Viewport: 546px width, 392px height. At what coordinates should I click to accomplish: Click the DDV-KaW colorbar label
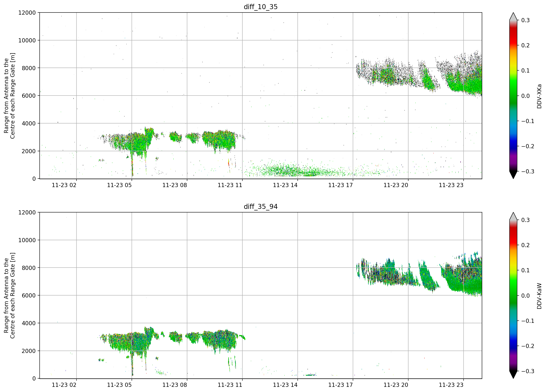539,296
